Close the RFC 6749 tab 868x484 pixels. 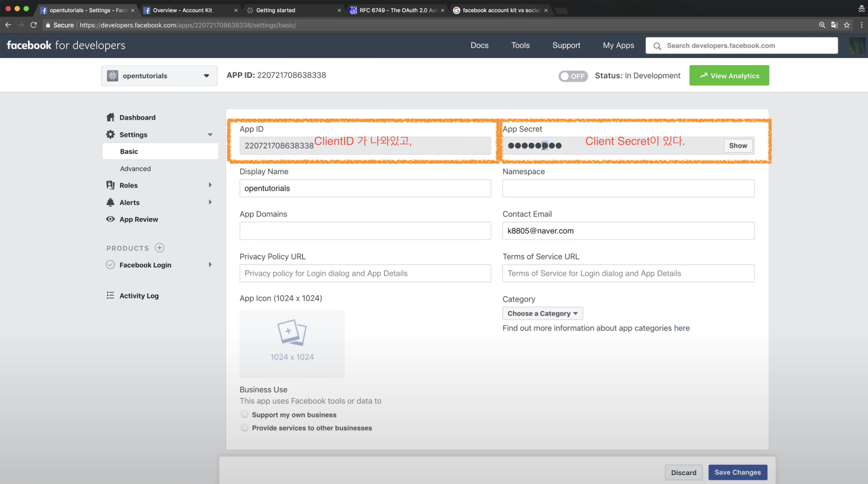click(x=442, y=10)
